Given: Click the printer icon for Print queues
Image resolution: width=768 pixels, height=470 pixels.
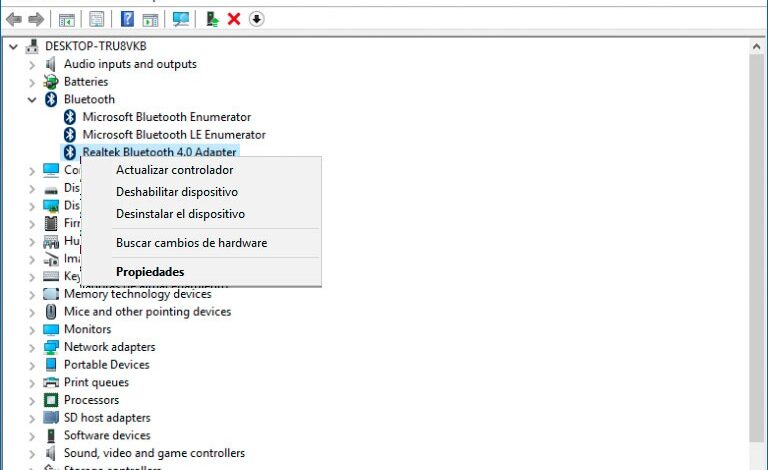Looking at the screenshot, I should (x=51, y=382).
